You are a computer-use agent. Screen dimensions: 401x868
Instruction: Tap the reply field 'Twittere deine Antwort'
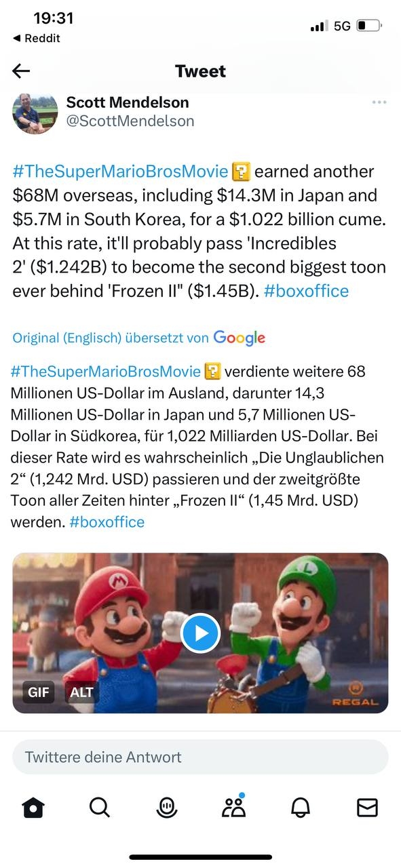click(x=200, y=757)
